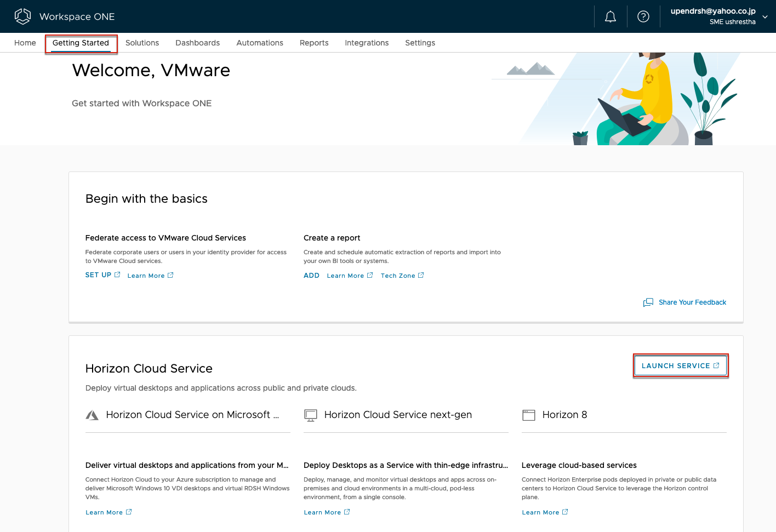Click external icon beside Create a report Learn More
Viewport: 776px width, 532px height.
click(x=370, y=275)
